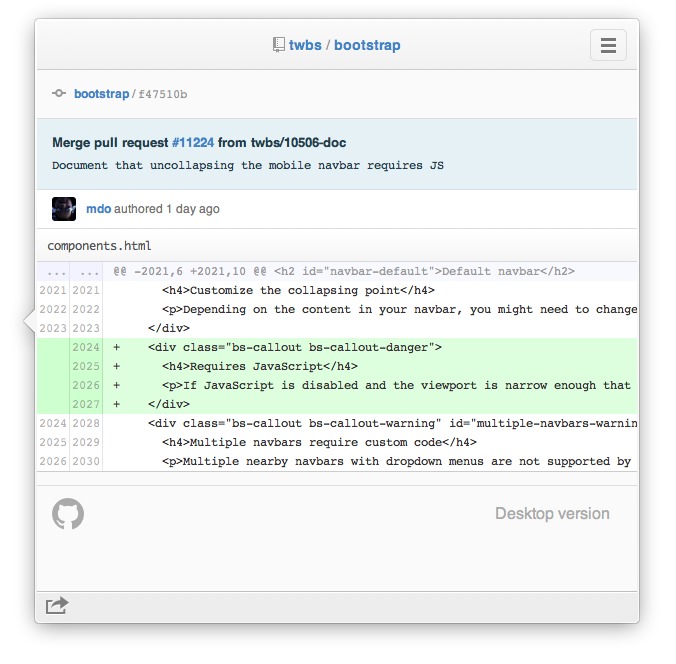The height and width of the screenshot is (664, 676).
Task: Click the components.html file name
Action: 99,246
